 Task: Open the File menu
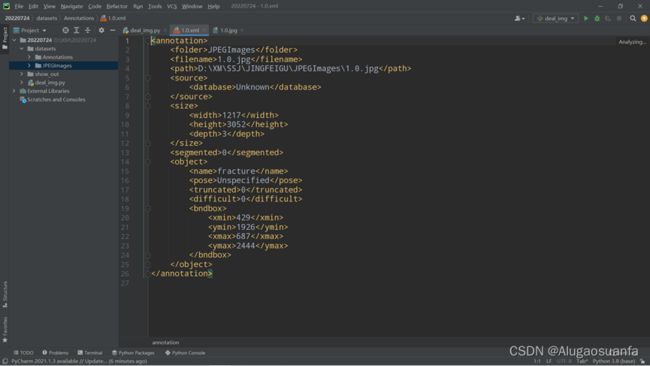point(19,6)
